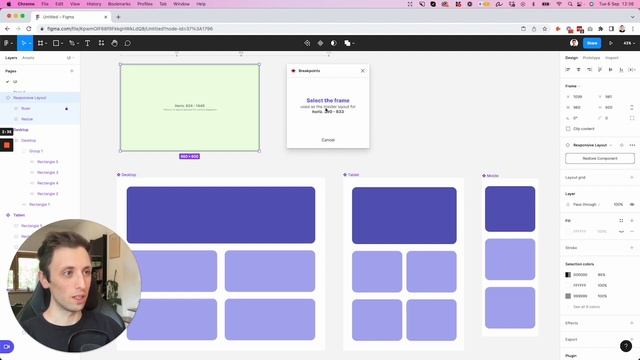The image size is (640, 360).
Task: Toggle constrain proportions lock
Action: 632,107
